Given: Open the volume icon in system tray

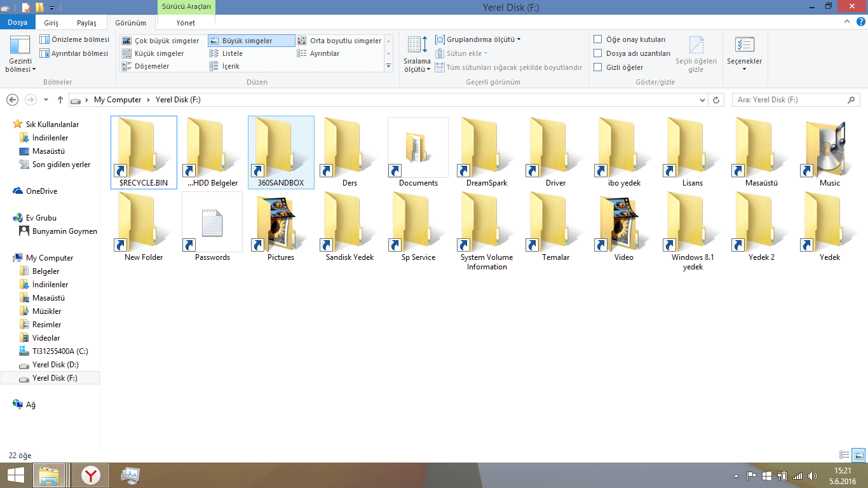Looking at the screenshot, I should (x=813, y=476).
